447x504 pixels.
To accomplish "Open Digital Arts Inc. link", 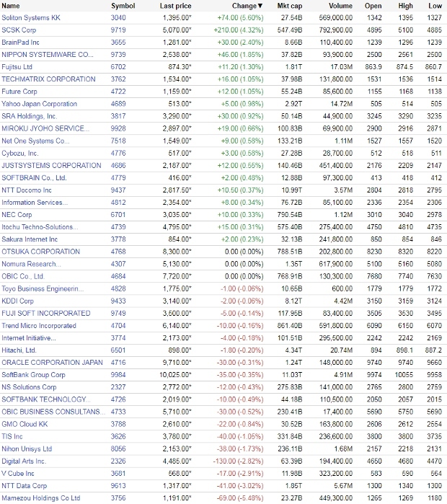I will point(24,461).
